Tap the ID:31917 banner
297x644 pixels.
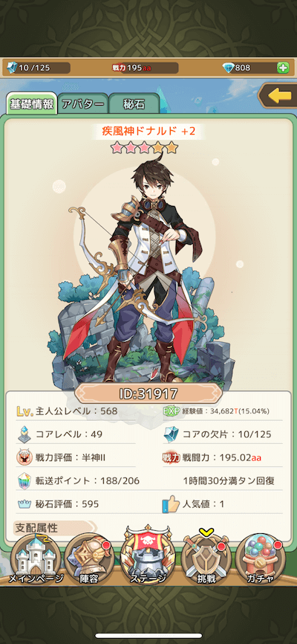tap(148, 394)
